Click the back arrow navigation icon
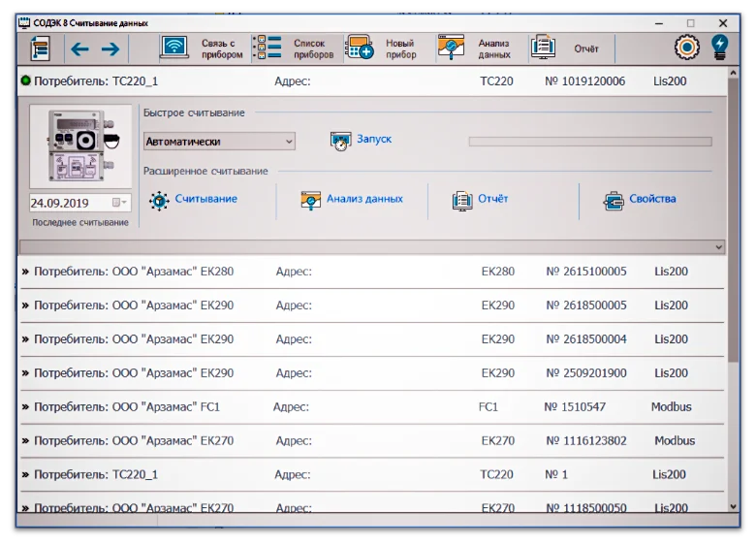 click(79, 48)
